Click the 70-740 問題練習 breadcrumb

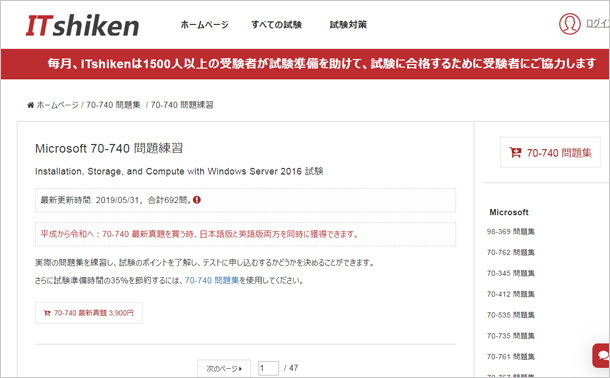(x=182, y=105)
